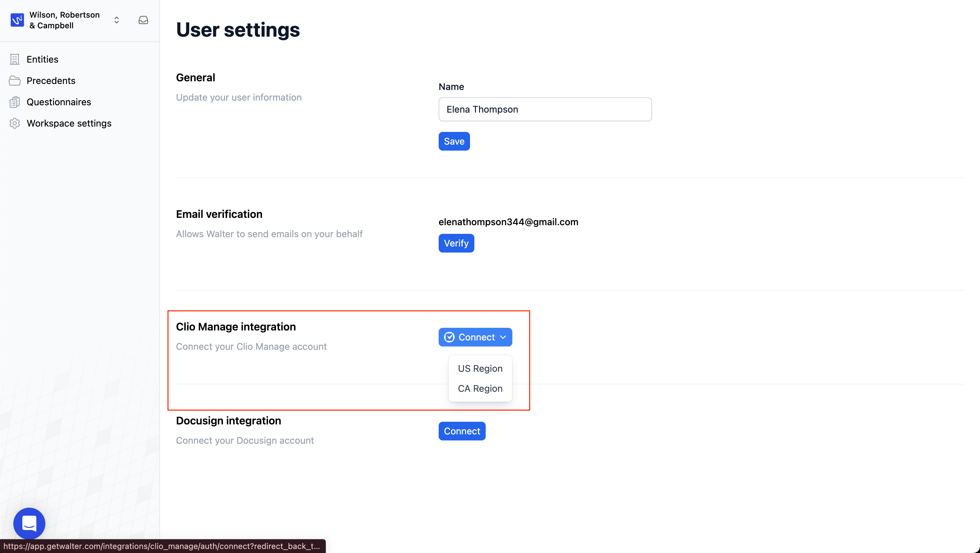The image size is (980, 553).
Task: Select US Region from the menu
Action: [x=480, y=368]
